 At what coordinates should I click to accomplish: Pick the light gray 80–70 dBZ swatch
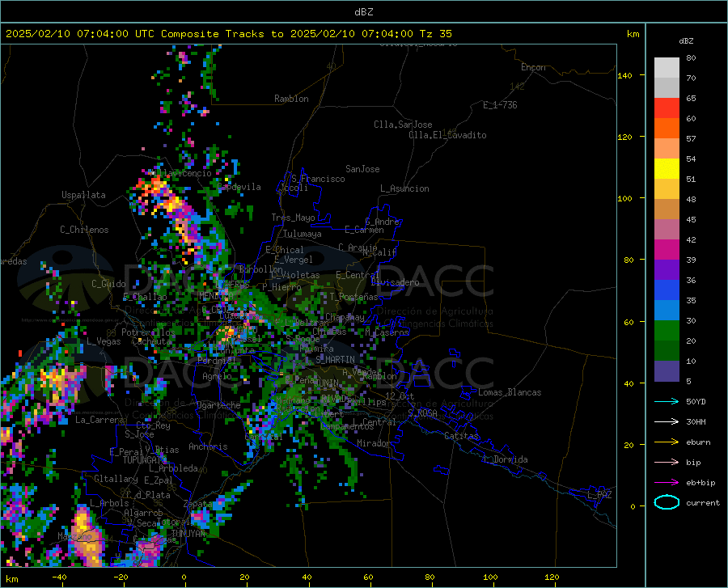click(667, 68)
